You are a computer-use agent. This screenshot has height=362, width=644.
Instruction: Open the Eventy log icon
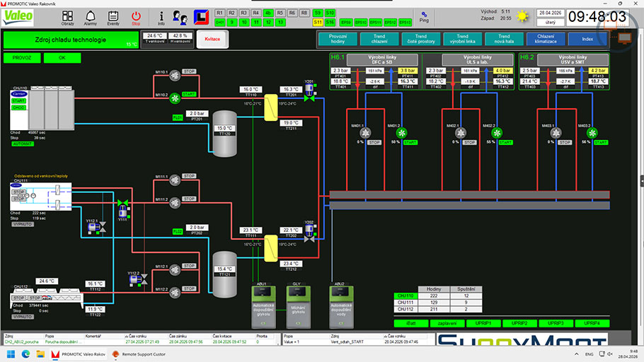coord(113,17)
